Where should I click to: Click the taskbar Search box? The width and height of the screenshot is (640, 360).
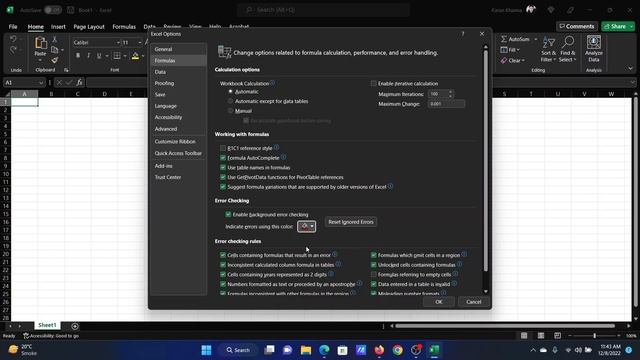pos(238,350)
